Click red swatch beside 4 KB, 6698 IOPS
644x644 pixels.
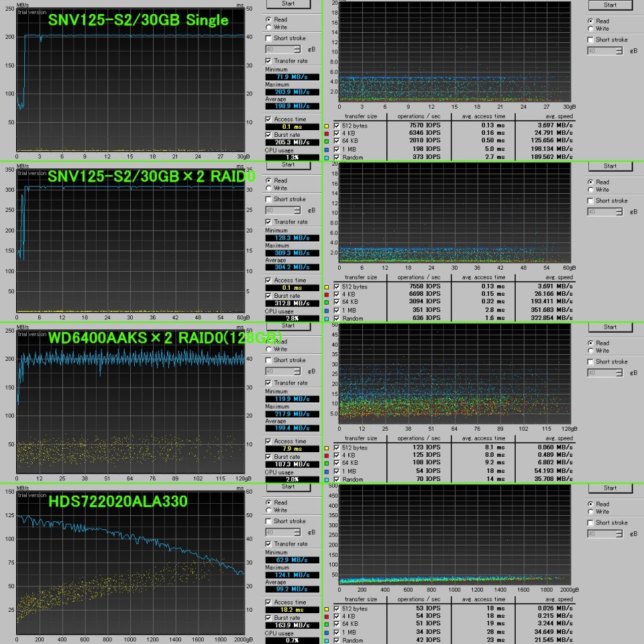[327, 295]
